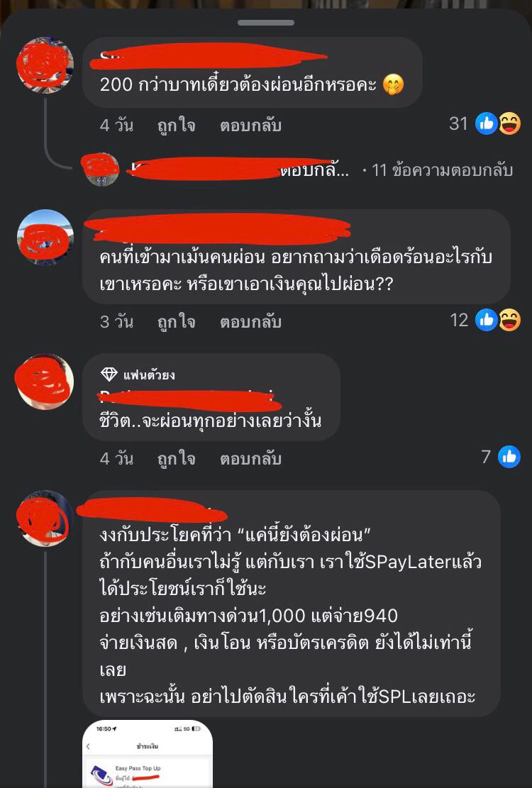This screenshot has height=788, width=532.
Task: Tap the like reaction icon beside count 31
Action: [487, 123]
